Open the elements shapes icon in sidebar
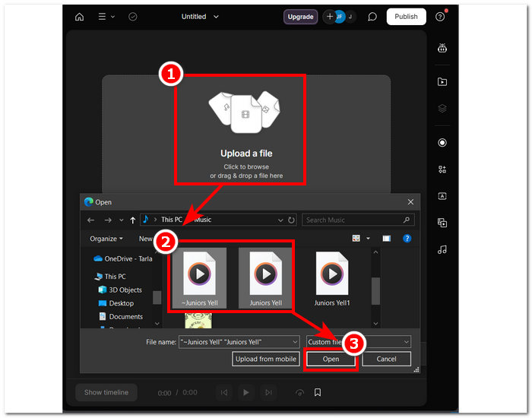This screenshot has width=532, height=418. [x=442, y=169]
